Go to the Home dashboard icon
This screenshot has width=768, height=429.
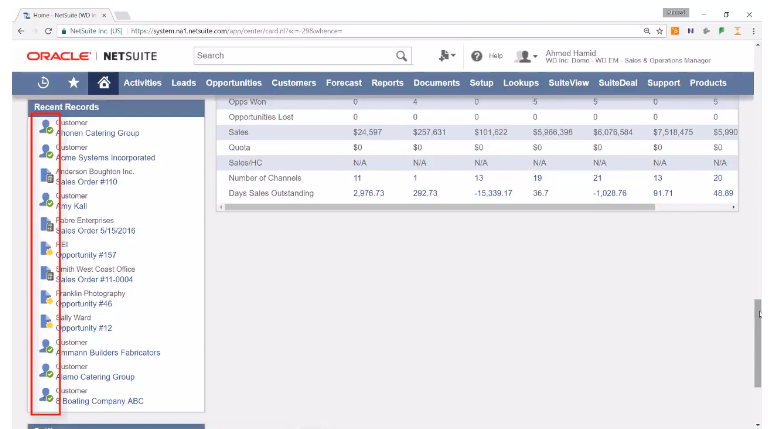[103, 83]
